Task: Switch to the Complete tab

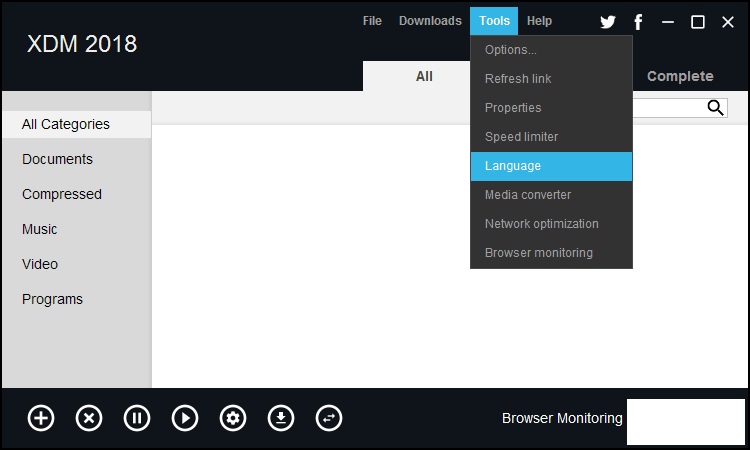Action: click(680, 76)
